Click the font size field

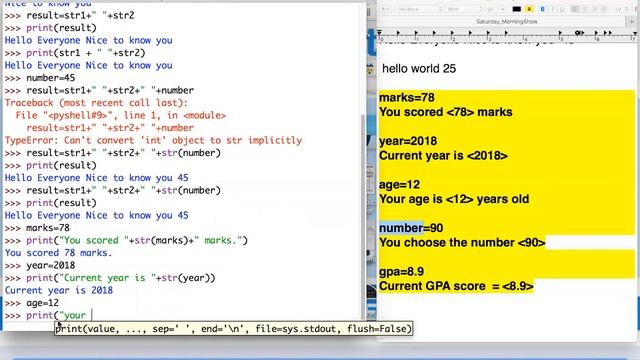coord(491,9)
